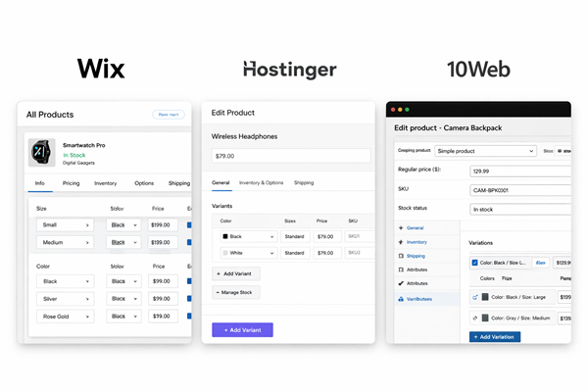
Task: Toggle the blue switch in the Small size row
Action: tap(190, 224)
